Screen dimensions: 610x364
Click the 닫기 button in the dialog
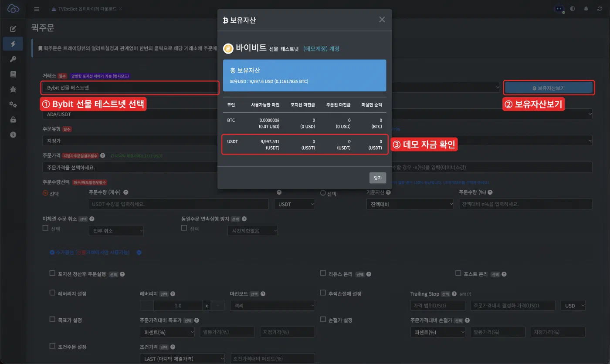pos(378,178)
